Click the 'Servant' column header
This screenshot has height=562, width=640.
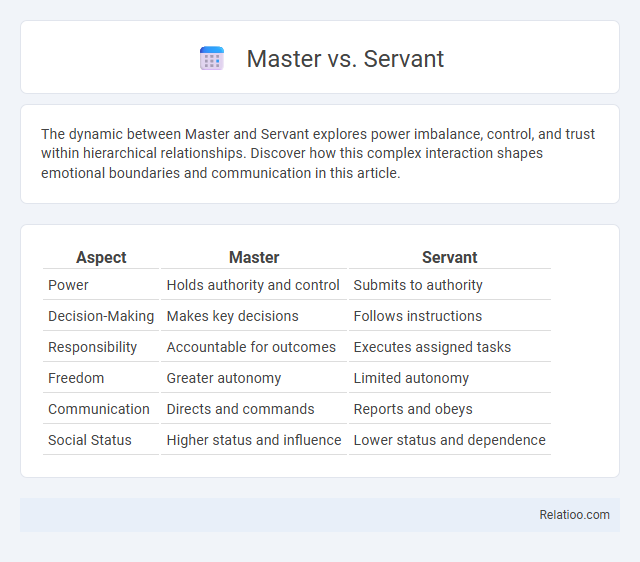click(x=450, y=258)
